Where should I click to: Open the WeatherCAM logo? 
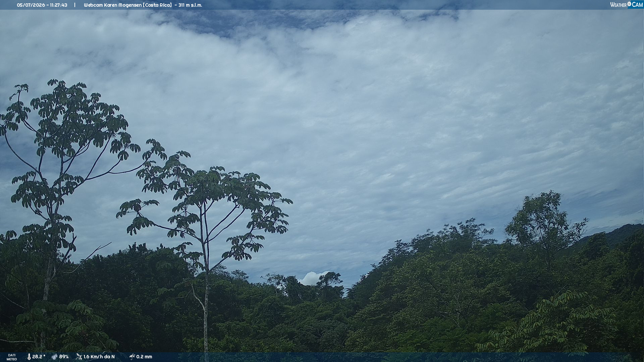coord(626,5)
